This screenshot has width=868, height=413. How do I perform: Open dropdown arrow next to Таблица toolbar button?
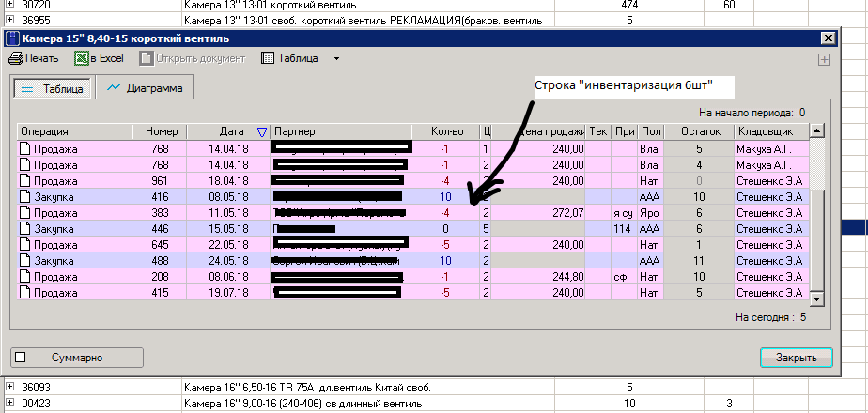click(336, 58)
